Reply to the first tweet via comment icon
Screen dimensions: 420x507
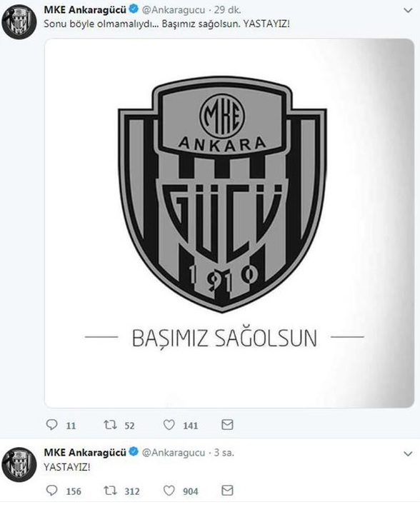point(51,425)
